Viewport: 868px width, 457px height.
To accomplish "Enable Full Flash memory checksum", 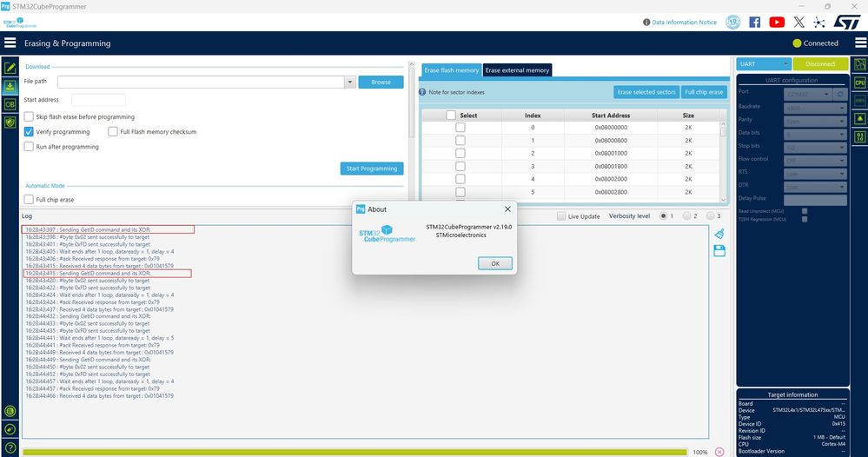I will pyautogui.click(x=113, y=132).
